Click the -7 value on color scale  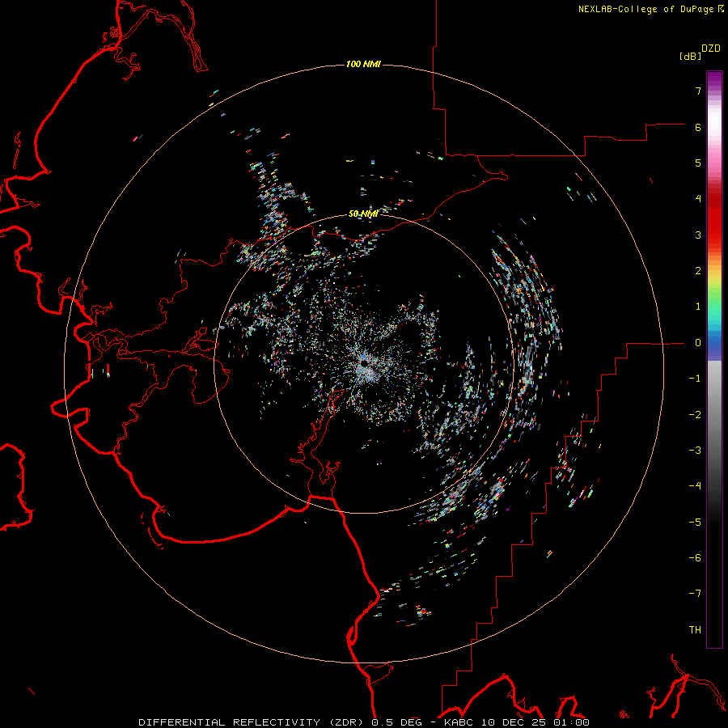tap(695, 594)
